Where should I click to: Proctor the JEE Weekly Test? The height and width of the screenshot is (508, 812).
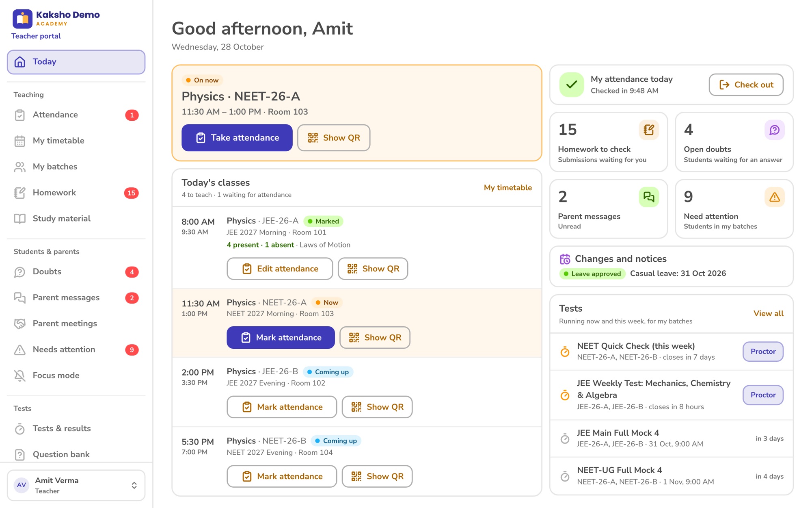tap(763, 395)
